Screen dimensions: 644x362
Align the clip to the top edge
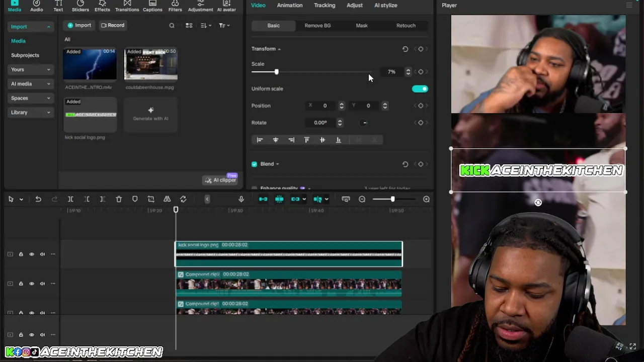pyautogui.click(x=306, y=140)
